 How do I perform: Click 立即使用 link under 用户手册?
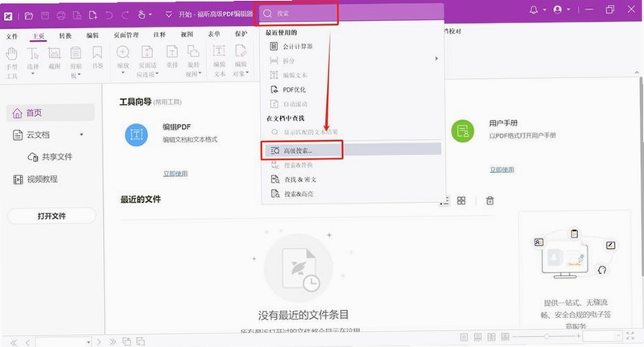[x=502, y=170]
